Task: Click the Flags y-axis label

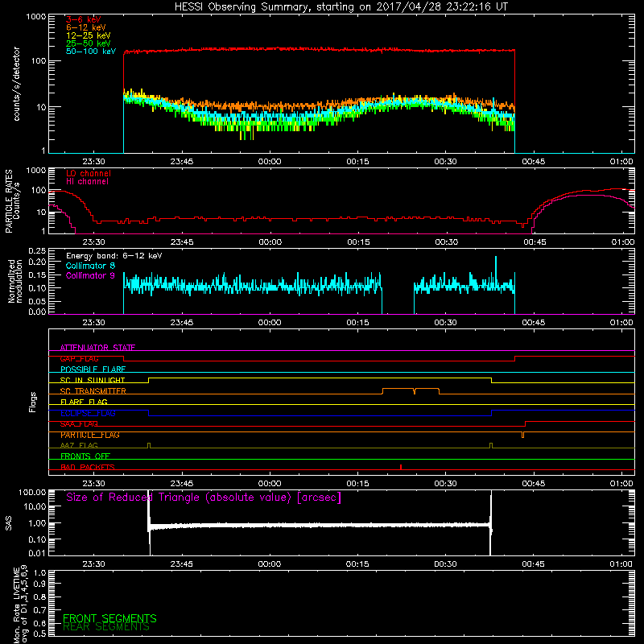Action: (x=33, y=402)
